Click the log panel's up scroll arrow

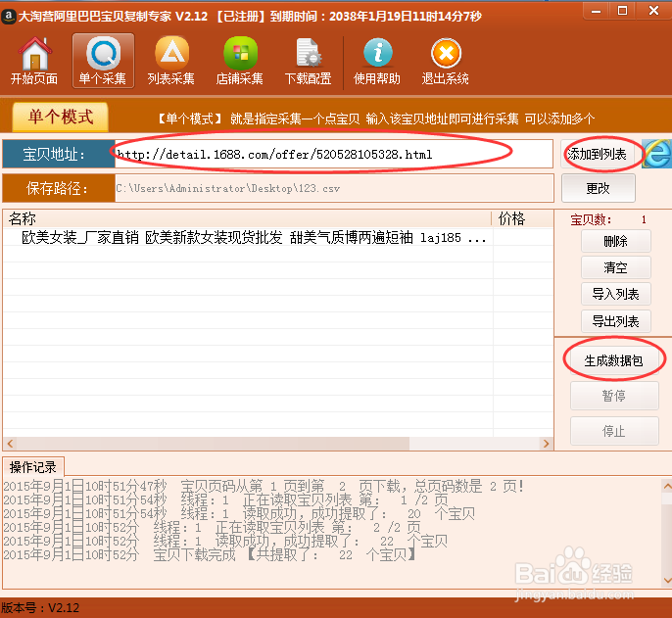click(x=667, y=486)
